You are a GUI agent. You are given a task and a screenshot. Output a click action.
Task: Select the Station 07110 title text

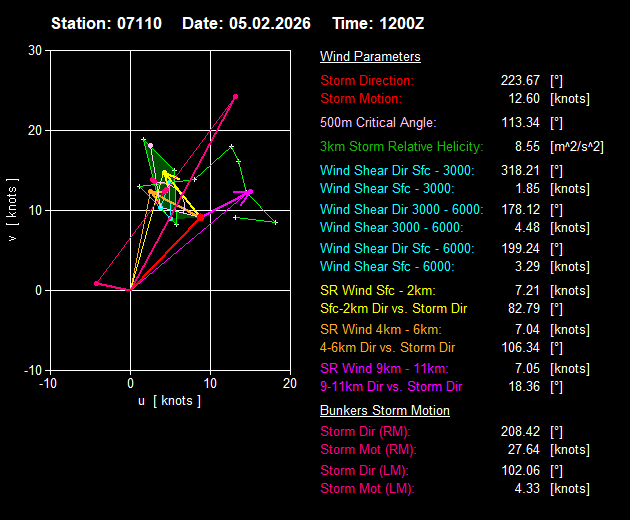coord(108,23)
